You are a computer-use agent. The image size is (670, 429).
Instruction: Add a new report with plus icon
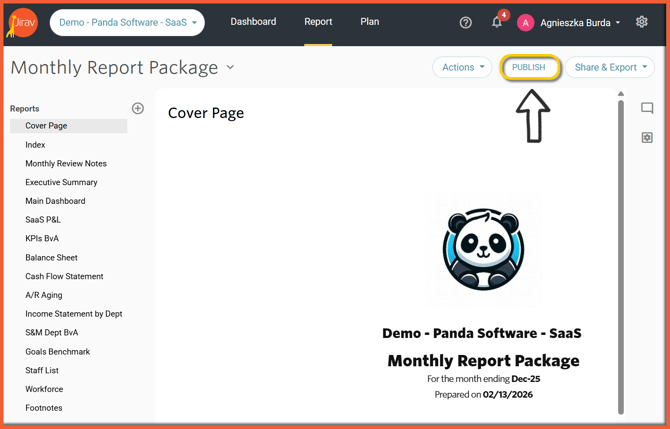pyautogui.click(x=138, y=108)
